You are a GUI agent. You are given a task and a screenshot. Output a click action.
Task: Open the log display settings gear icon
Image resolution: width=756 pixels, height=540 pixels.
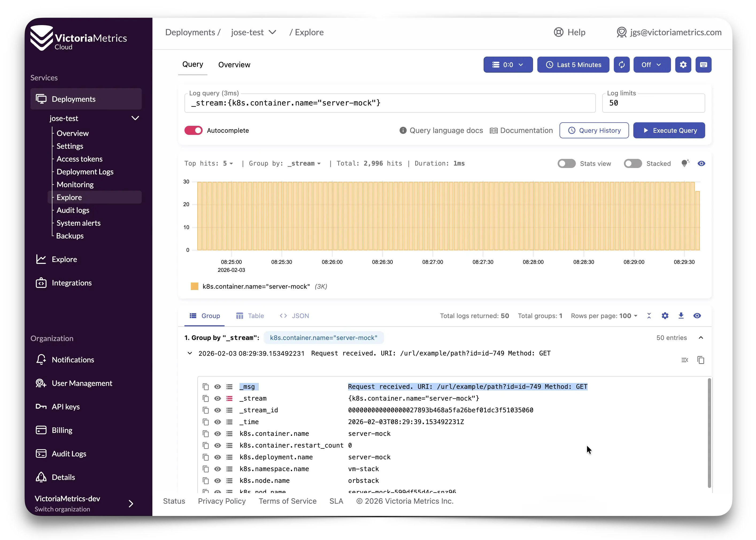click(x=665, y=316)
